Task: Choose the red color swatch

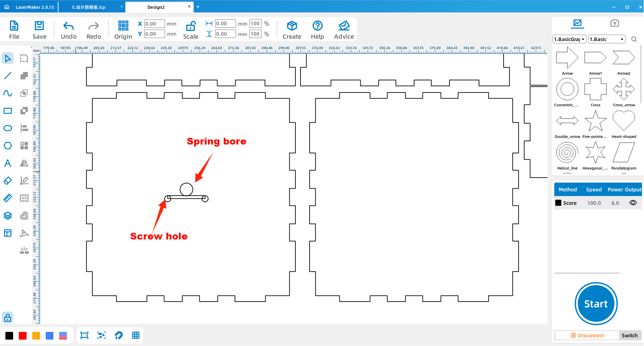Action: pyautogui.click(x=23, y=336)
